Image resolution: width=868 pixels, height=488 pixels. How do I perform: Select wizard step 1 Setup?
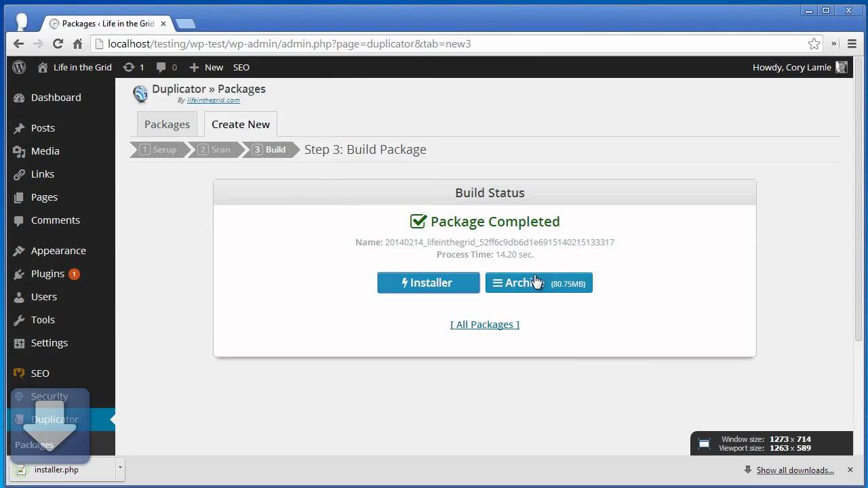pyautogui.click(x=158, y=150)
